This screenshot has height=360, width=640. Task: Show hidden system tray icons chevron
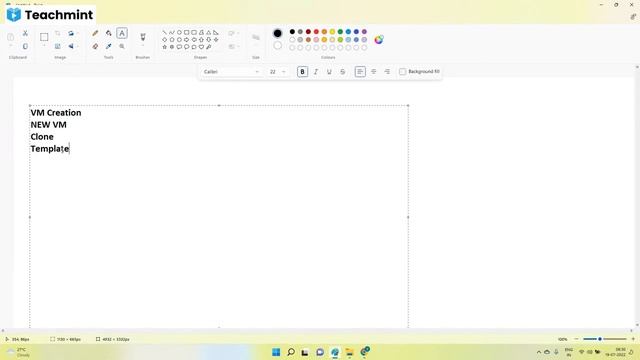click(x=539, y=352)
